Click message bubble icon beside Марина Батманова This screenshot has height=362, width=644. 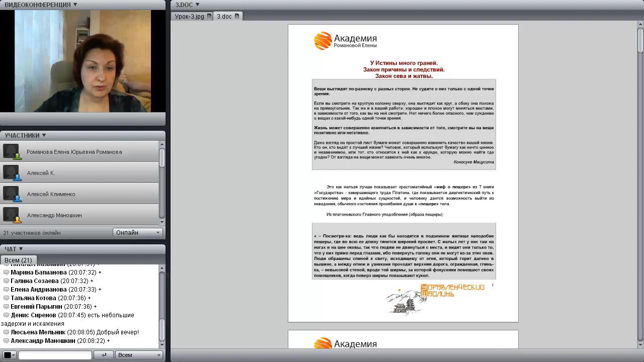click(6, 273)
